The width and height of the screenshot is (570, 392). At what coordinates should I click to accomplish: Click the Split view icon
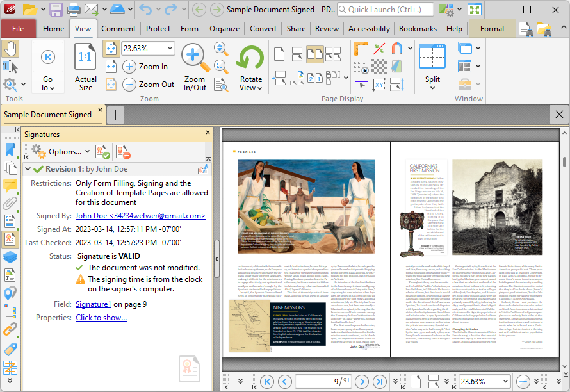click(432, 57)
